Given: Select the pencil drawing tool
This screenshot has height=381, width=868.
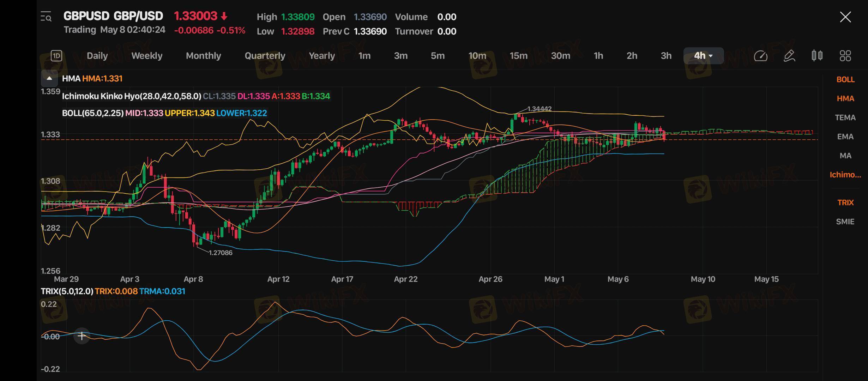Looking at the screenshot, I should [x=789, y=56].
